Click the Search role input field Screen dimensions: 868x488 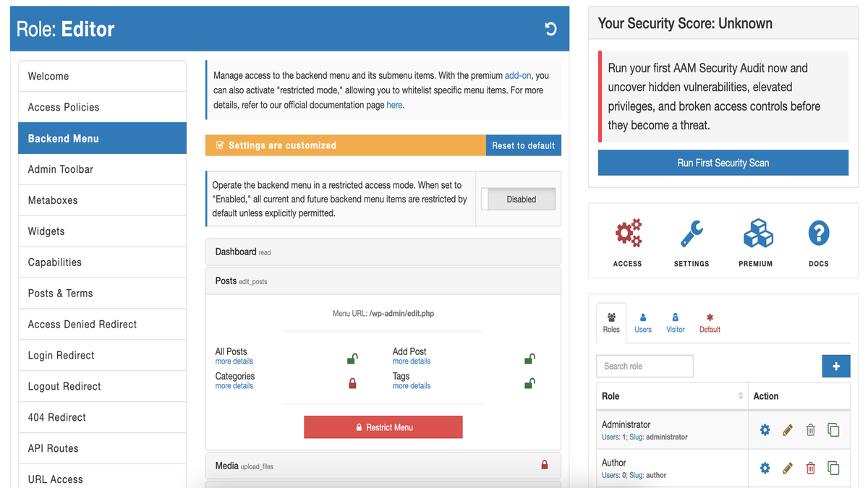pyautogui.click(x=644, y=366)
